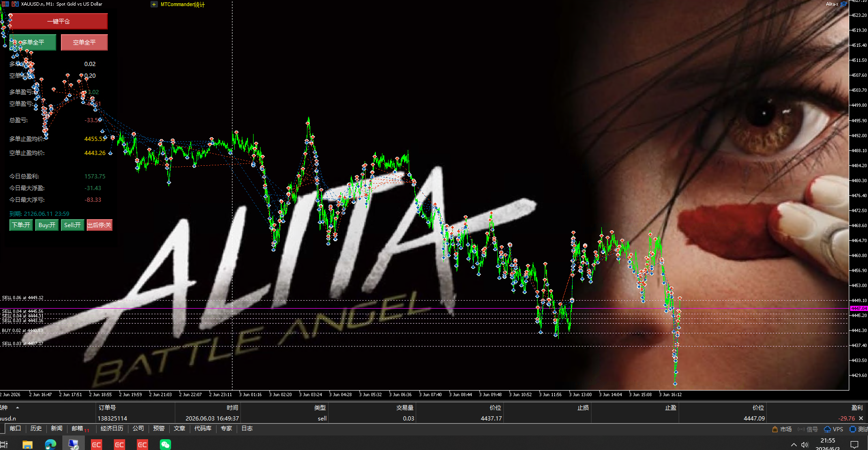Click the 时间 column header
Screen dimensions: 868x450
pyautogui.click(x=232, y=408)
